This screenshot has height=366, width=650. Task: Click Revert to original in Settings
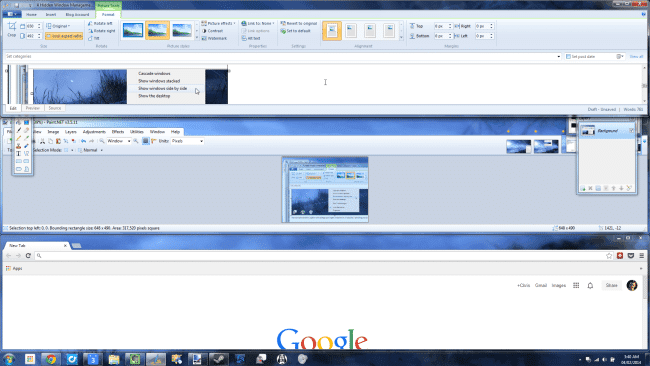(298, 24)
